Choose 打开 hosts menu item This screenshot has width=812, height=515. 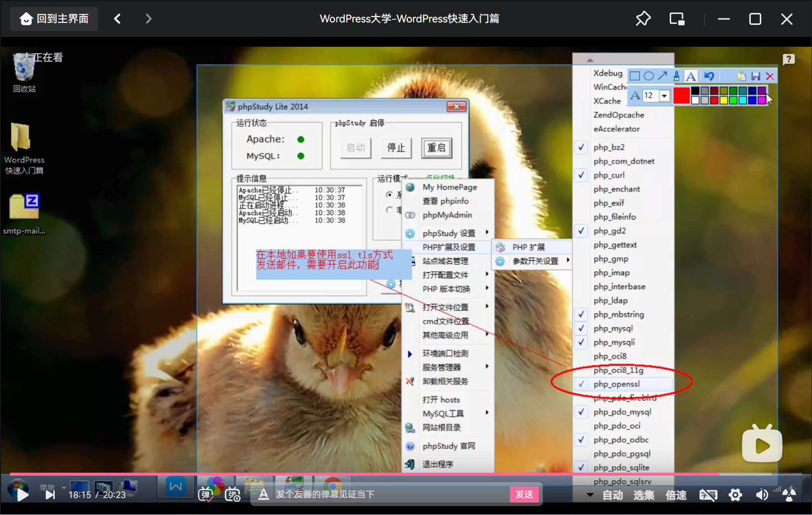(448, 400)
